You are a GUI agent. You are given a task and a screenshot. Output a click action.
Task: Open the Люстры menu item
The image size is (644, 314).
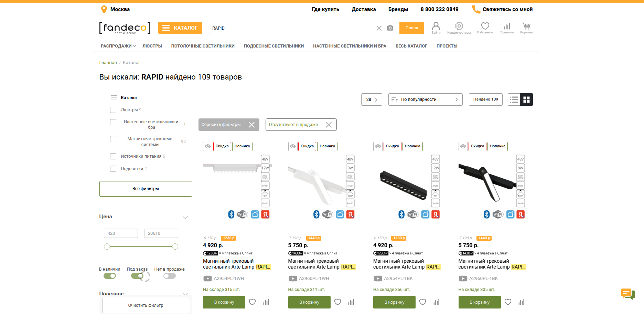(152, 46)
